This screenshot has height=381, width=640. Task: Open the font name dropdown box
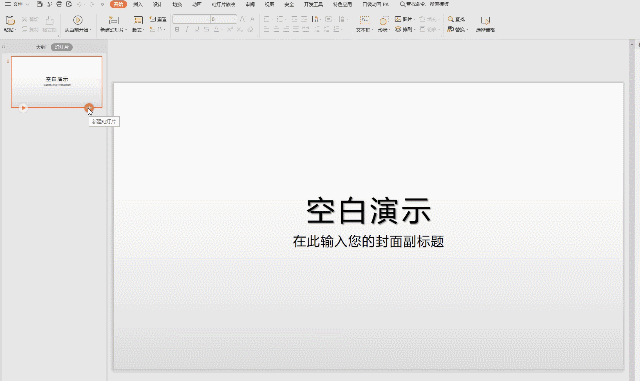click(191, 19)
